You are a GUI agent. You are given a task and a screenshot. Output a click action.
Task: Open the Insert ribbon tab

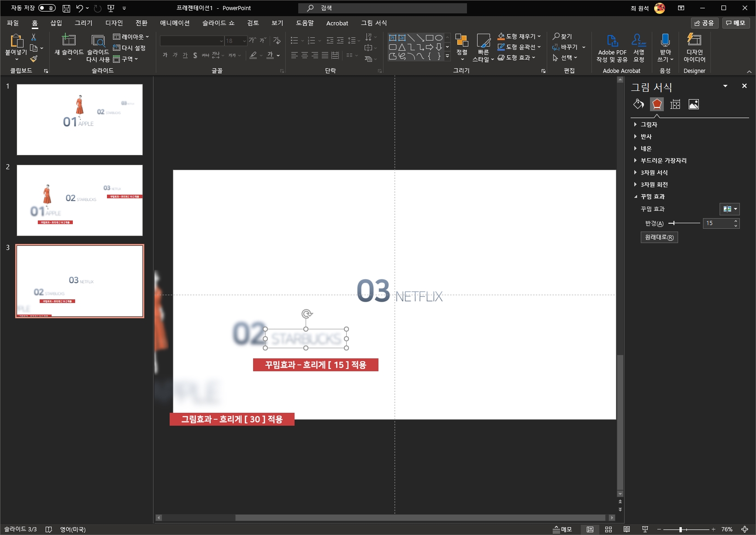click(x=56, y=23)
